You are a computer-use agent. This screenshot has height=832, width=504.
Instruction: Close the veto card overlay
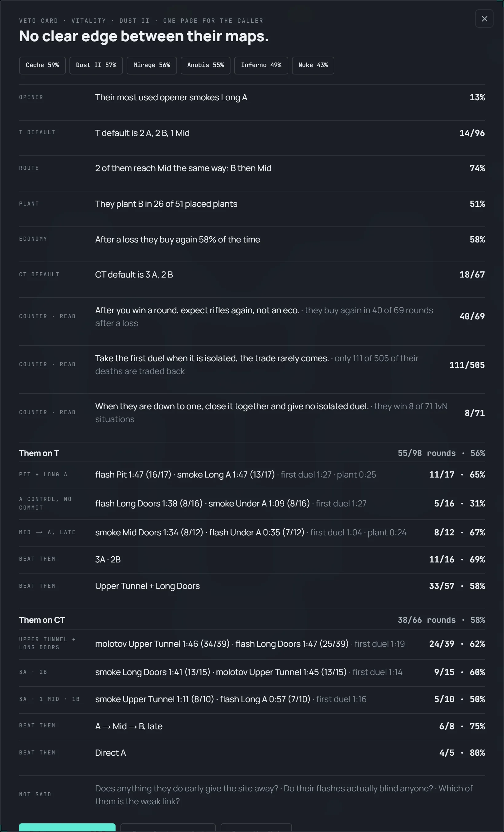(484, 19)
